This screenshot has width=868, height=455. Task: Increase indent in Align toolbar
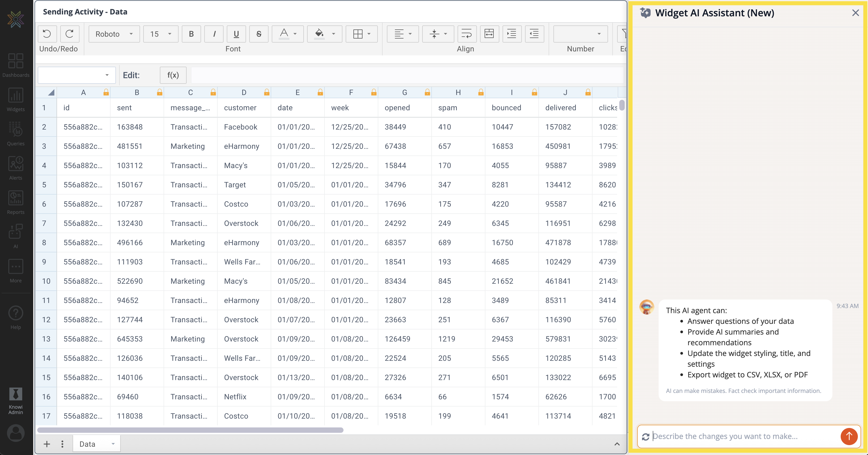point(511,34)
